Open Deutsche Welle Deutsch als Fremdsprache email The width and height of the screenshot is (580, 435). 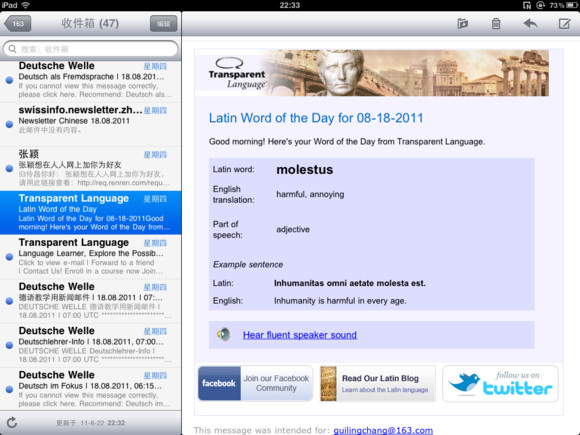point(91,80)
